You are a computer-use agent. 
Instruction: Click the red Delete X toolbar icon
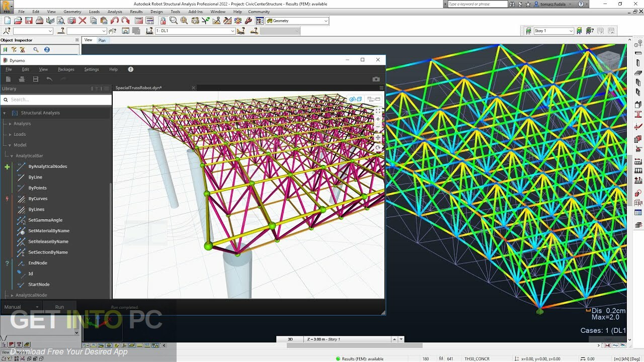coord(83,21)
